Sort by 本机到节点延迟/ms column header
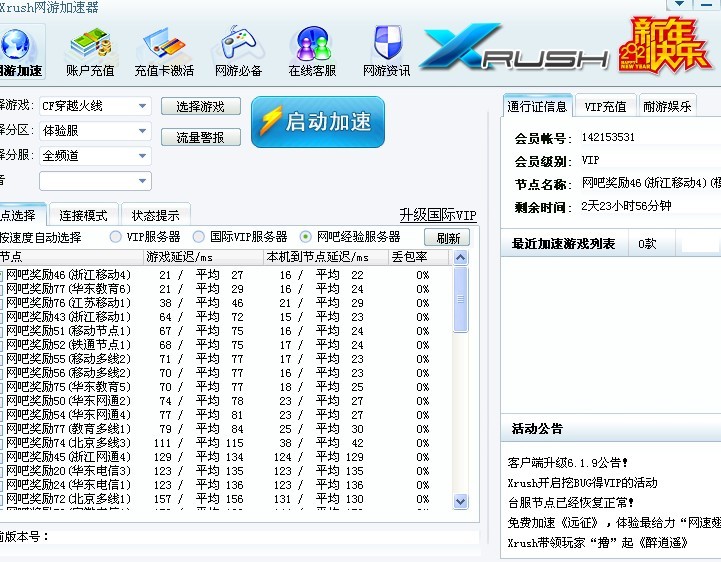Viewport: 721px width, 562px height. coord(326,257)
